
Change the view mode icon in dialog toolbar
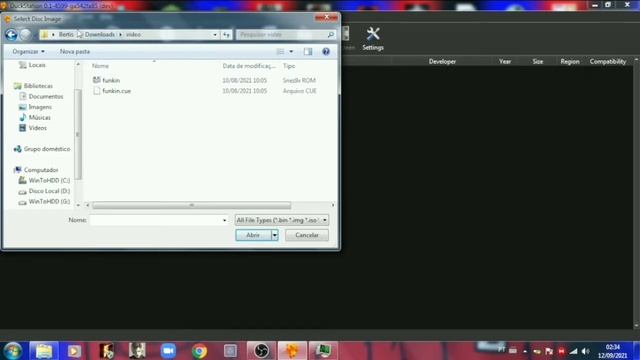point(280,51)
